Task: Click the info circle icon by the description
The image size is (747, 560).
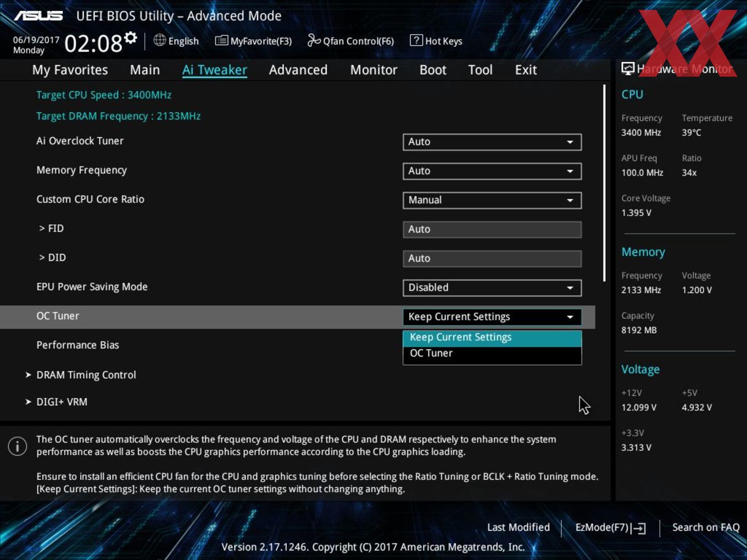Action: click(x=18, y=446)
